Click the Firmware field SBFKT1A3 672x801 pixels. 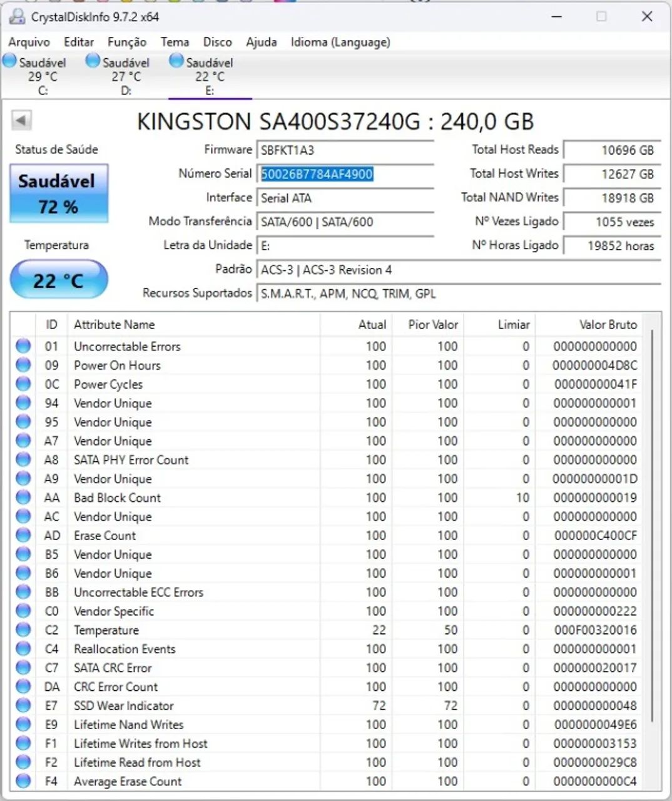coord(345,150)
